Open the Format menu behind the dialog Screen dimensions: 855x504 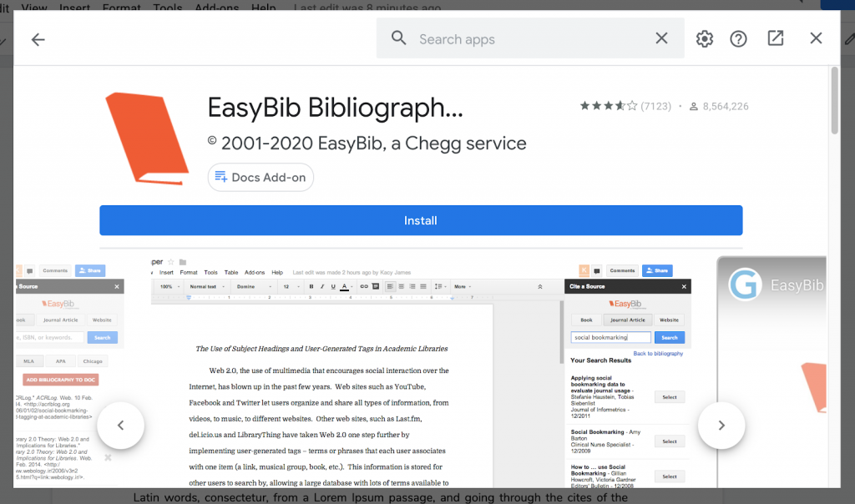pos(122,7)
